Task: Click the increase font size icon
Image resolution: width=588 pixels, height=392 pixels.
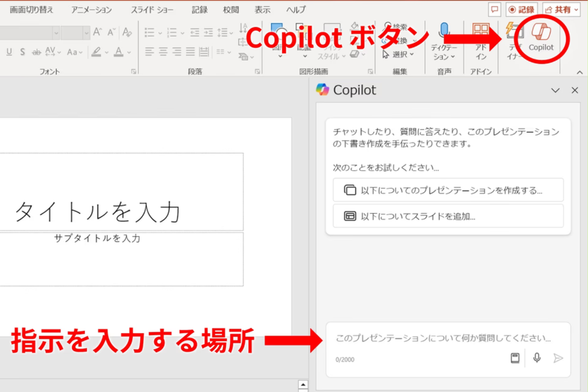Action: 98,32
